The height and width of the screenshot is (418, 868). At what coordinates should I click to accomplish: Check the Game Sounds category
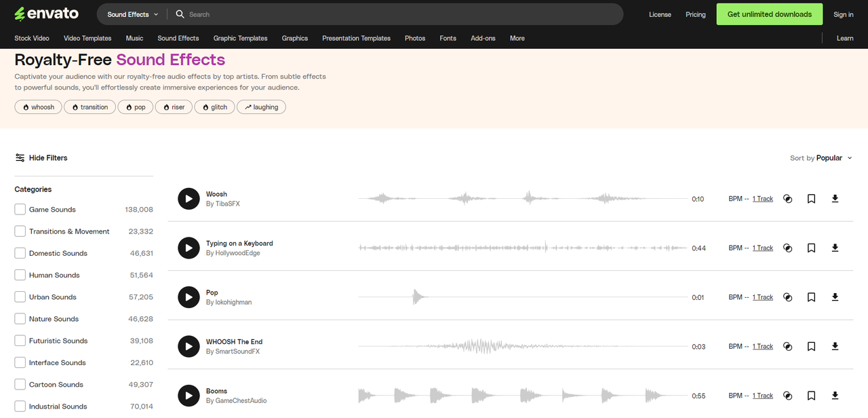point(20,209)
